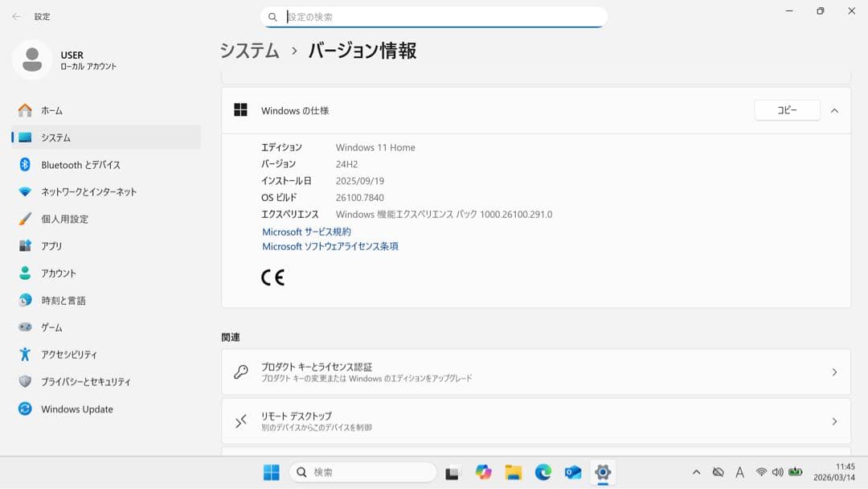Open the clock showing 11:45
This screenshot has height=489, width=868.
coord(834,472)
